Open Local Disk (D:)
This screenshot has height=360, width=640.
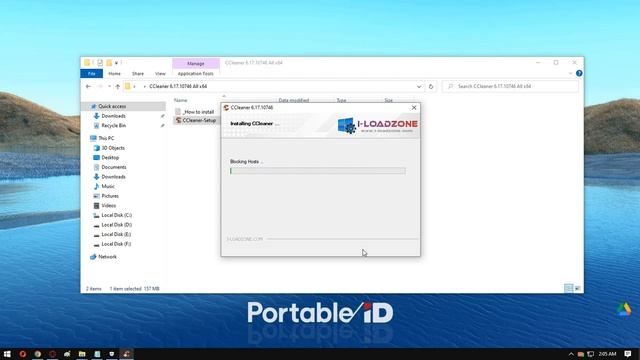(x=116, y=225)
